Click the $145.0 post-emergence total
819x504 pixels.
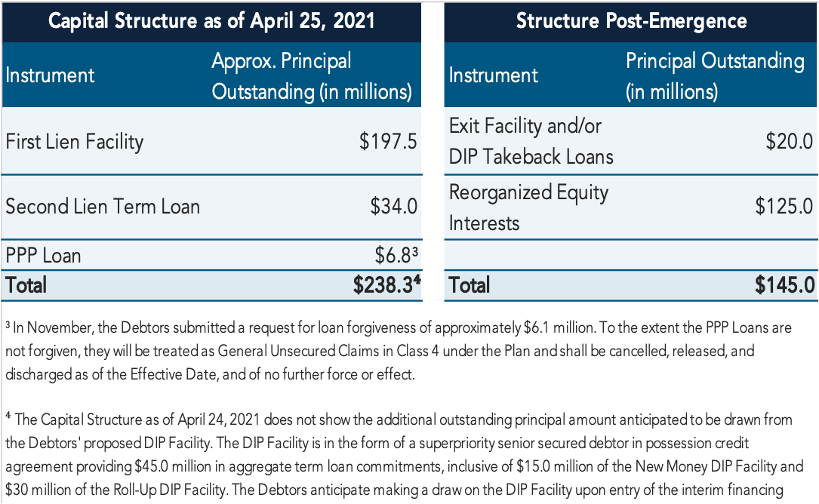click(784, 285)
